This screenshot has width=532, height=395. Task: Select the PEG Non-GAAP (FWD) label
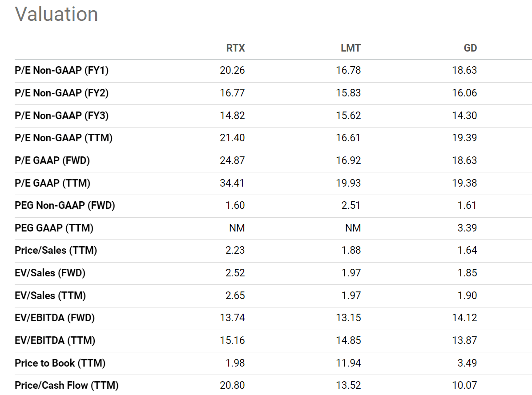tap(64, 205)
